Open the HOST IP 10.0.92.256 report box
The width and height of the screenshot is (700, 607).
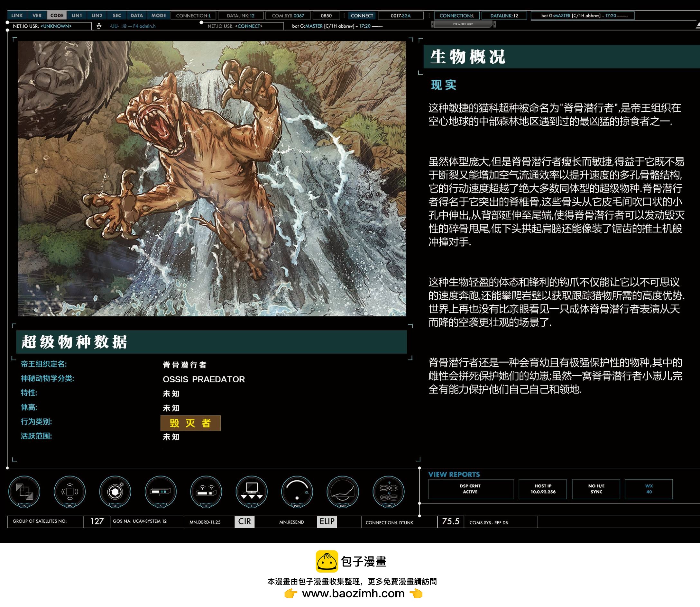543,489
